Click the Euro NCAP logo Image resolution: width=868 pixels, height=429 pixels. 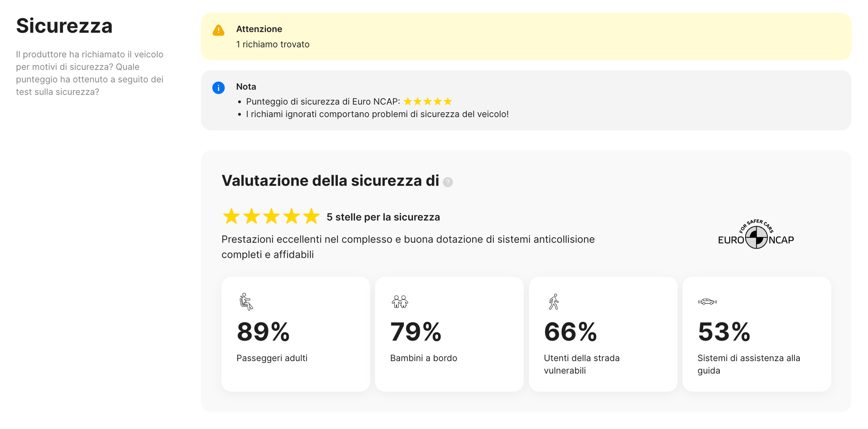[756, 234]
